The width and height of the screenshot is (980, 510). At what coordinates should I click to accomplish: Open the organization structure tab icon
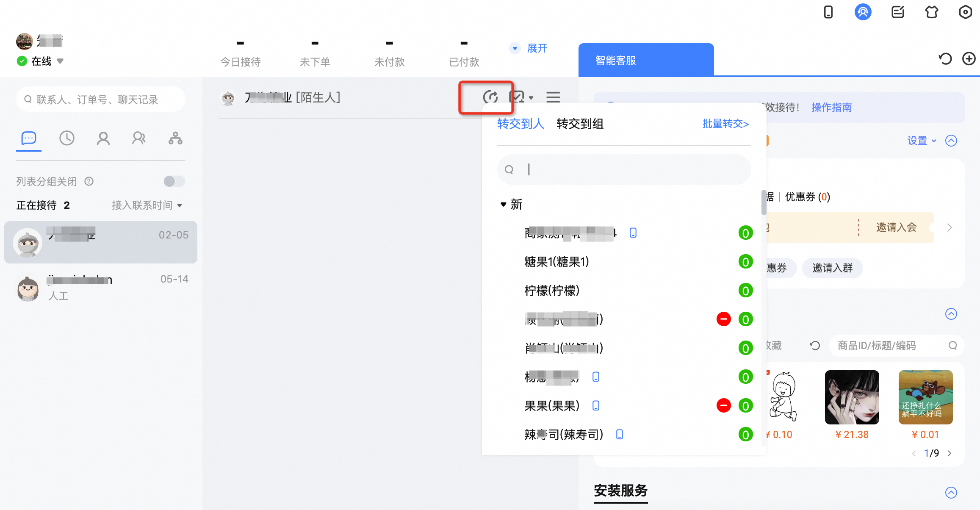point(175,138)
